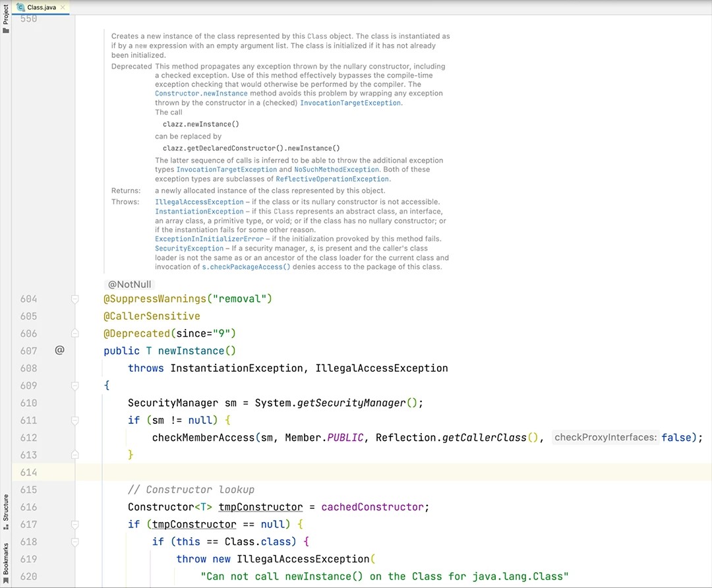Open InstantiationException link in Throws section

pos(199,212)
